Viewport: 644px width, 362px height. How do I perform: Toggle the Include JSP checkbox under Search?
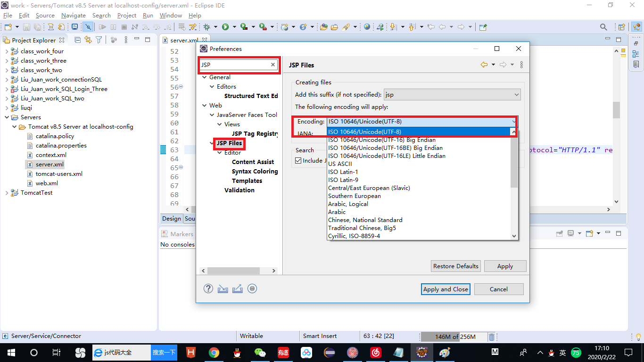[x=298, y=161]
